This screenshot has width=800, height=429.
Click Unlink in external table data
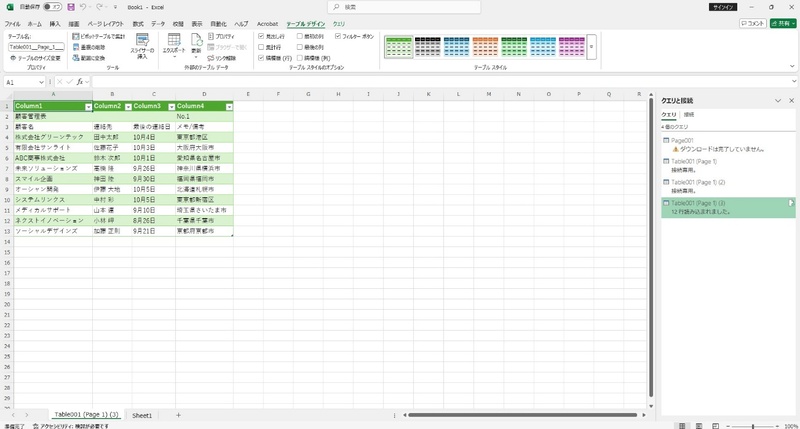pyautogui.click(x=222, y=58)
